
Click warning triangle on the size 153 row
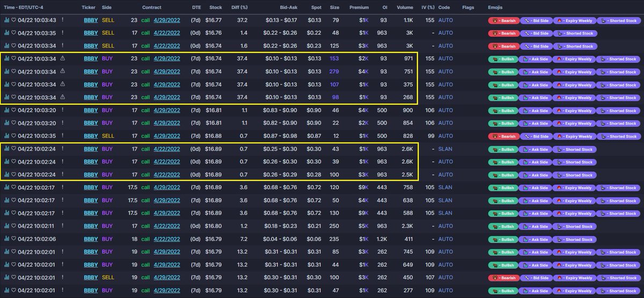click(62, 58)
